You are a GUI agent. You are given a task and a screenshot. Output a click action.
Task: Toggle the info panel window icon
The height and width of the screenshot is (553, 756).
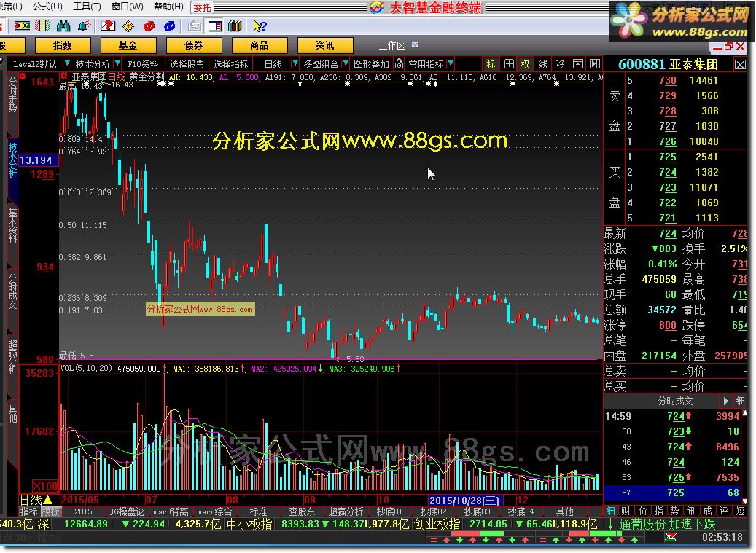pyautogui.click(x=214, y=26)
